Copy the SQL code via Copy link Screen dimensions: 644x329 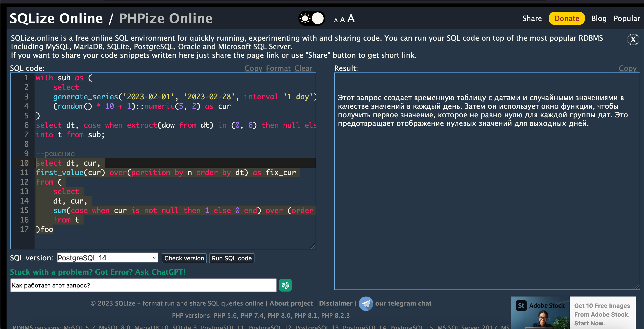point(253,68)
